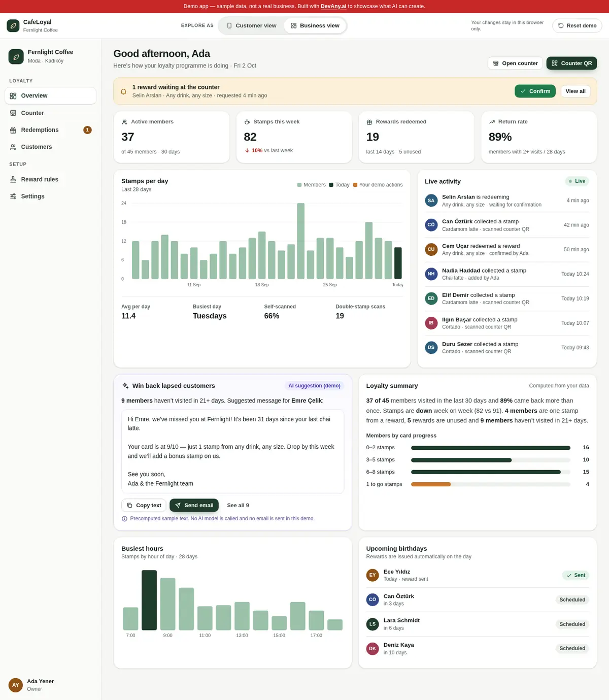Toggle the Today legend in Stamps per day

pos(339,185)
